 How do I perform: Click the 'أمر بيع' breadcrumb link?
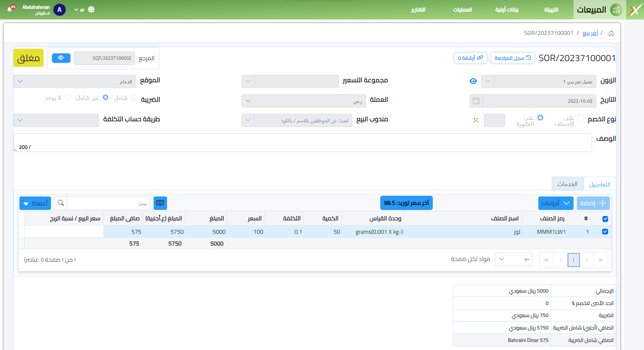[x=590, y=33]
